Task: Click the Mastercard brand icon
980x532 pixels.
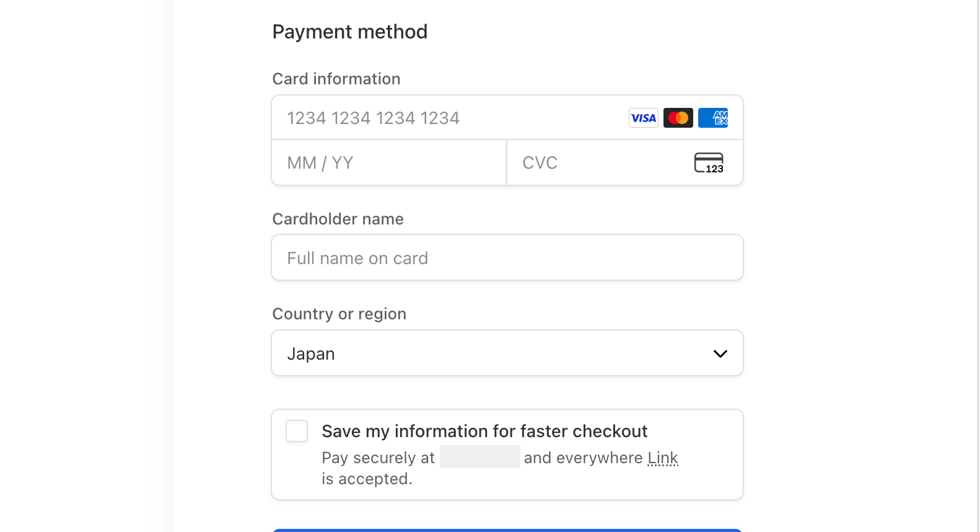Action: (x=678, y=118)
